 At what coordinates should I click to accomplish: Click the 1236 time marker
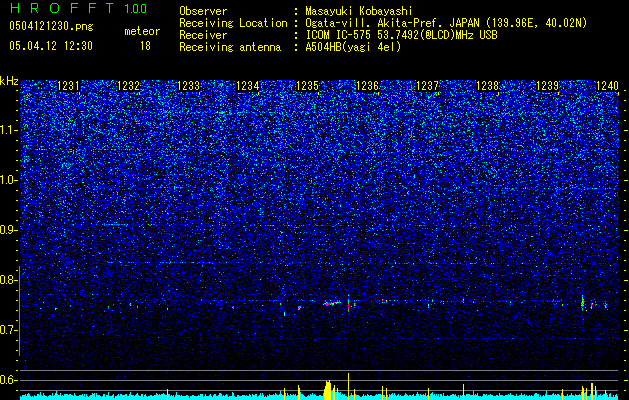pyautogui.click(x=367, y=86)
